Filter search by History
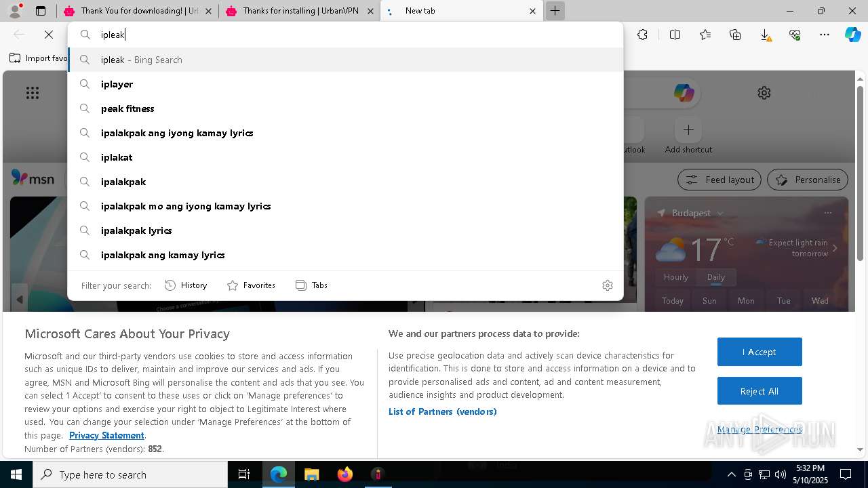The width and height of the screenshot is (868, 488). tap(186, 285)
